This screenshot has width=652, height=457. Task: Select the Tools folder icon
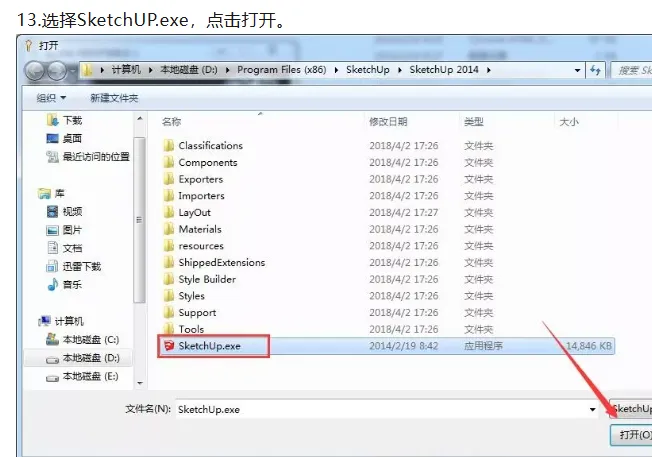pyautogui.click(x=168, y=329)
